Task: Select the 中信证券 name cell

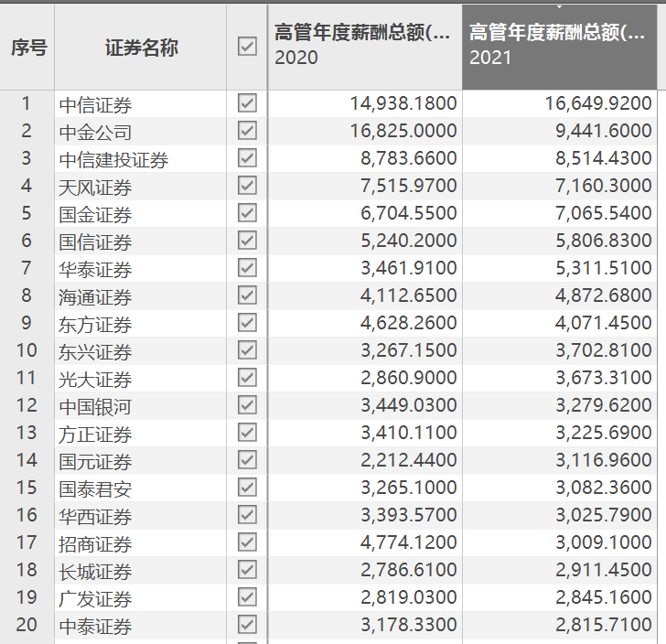Action: click(140, 103)
